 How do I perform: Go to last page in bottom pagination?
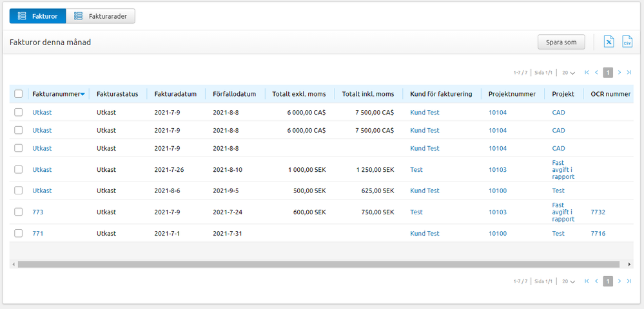click(629, 281)
